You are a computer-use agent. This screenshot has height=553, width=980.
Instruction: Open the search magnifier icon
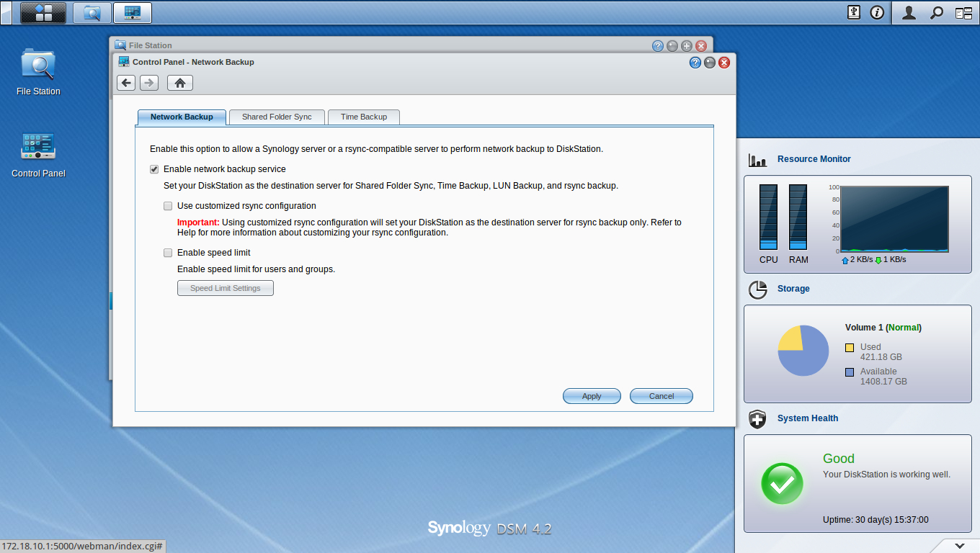936,12
